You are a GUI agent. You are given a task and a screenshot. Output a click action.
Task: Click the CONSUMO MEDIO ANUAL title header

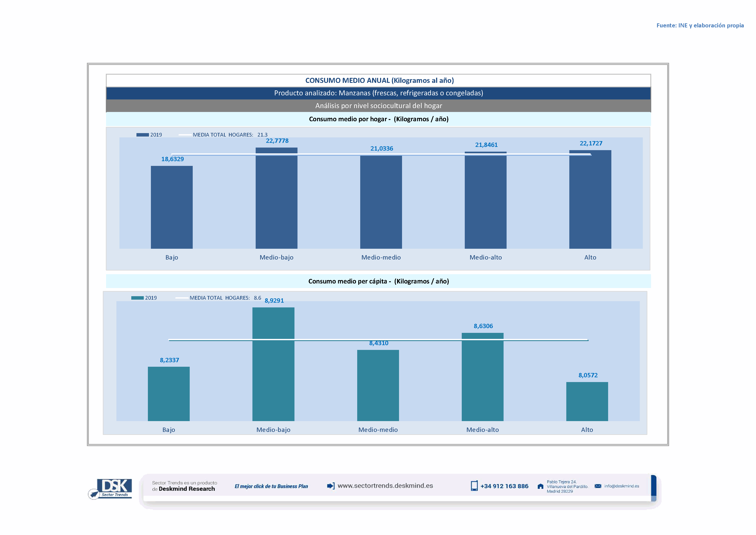(x=379, y=80)
